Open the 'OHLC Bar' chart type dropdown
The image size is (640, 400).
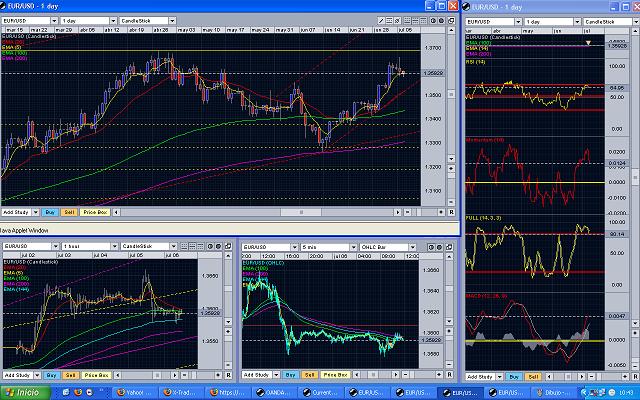[378, 245]
